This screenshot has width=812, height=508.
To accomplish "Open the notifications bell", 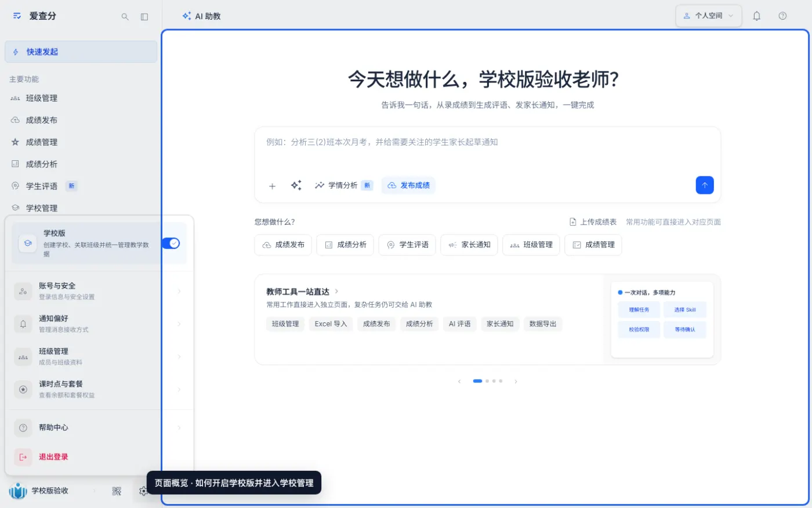I will [x=756, y=16].
